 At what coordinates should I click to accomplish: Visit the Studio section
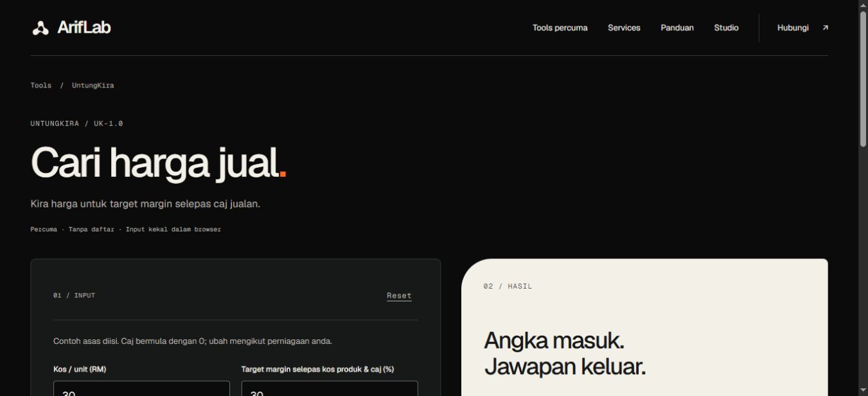(x=726, y=28)
